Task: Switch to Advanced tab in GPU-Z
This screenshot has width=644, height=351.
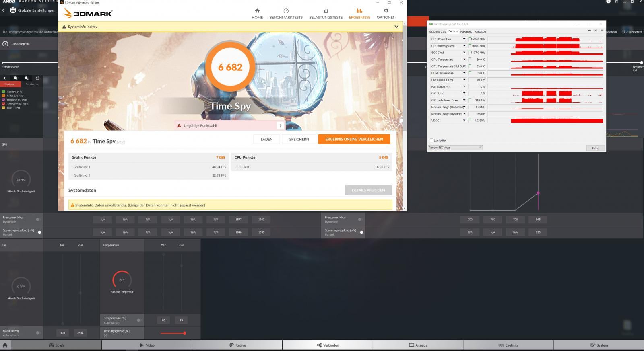Action: pyautogui.click(x=466, y=31)
